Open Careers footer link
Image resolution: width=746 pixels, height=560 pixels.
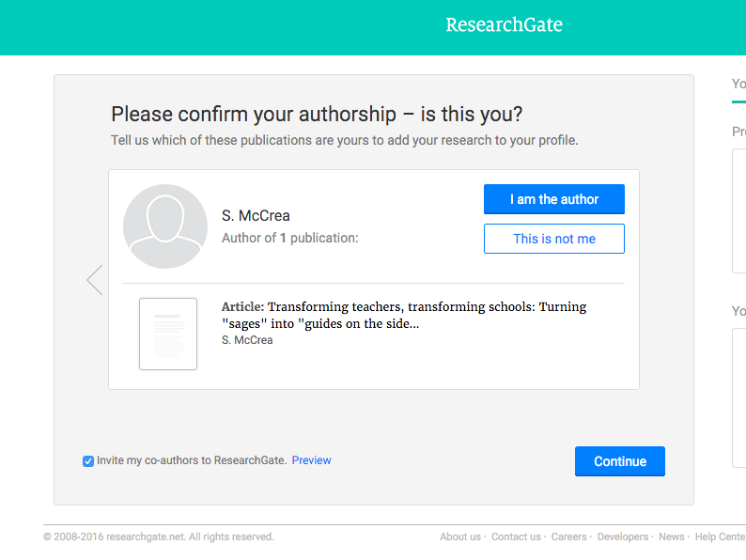[x=568, y=537]
